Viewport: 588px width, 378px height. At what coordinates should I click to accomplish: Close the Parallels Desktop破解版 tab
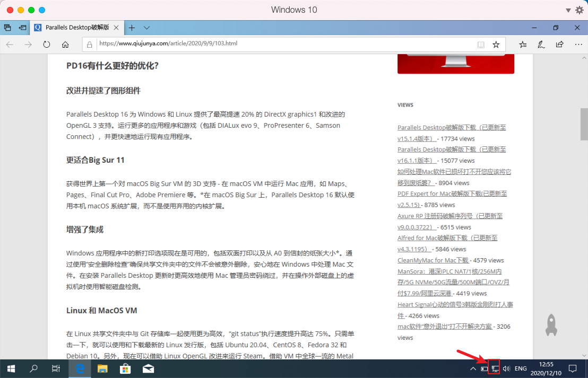(x=116, y=28)
